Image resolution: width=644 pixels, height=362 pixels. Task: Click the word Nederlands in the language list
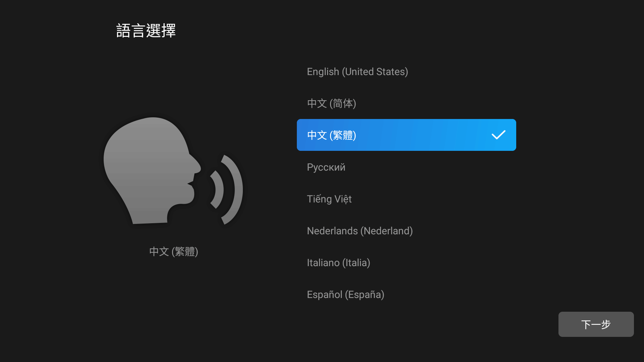pyautogui.click(x=332, y=231)
